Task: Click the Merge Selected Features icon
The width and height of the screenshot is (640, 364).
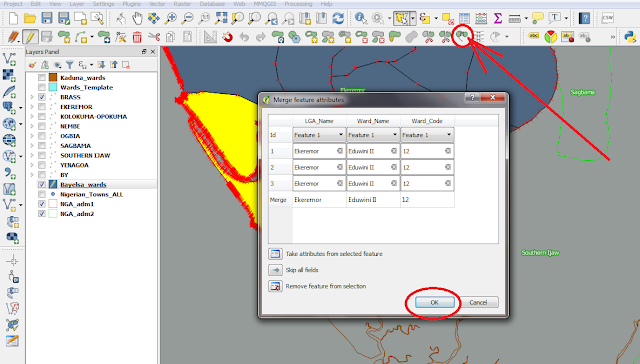Action: [462, 36]
